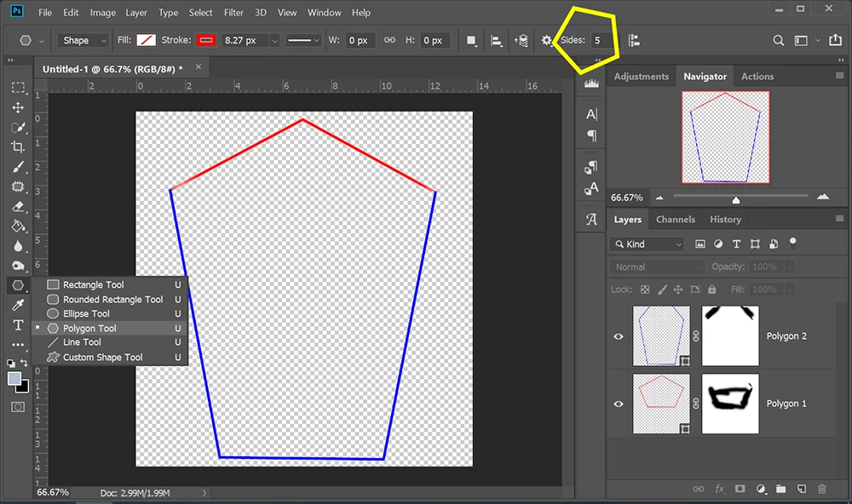
Task: Toggle type layer filter
Action: tap(736, 243)
